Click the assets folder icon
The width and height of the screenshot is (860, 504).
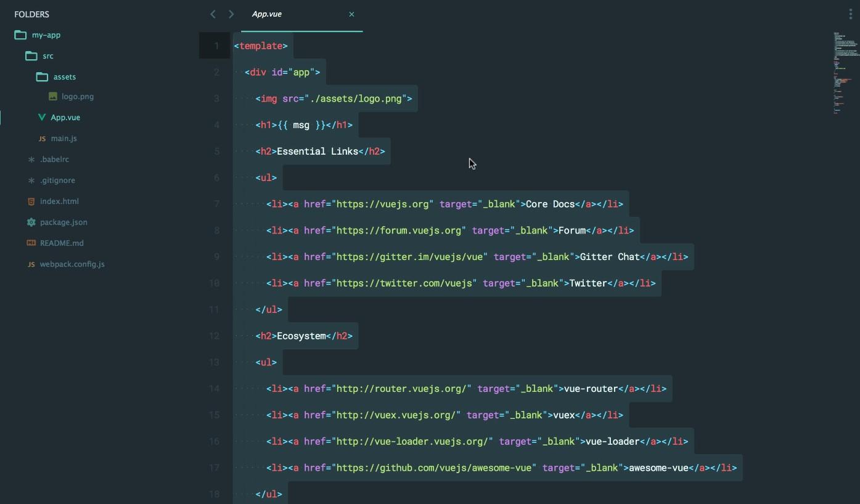click(42, 77)
